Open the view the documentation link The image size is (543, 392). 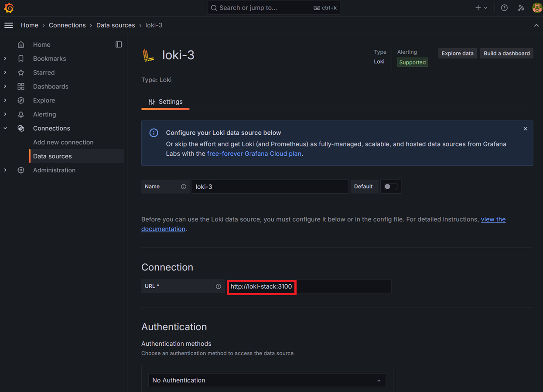pyautogui.click(x=323, y=224)
